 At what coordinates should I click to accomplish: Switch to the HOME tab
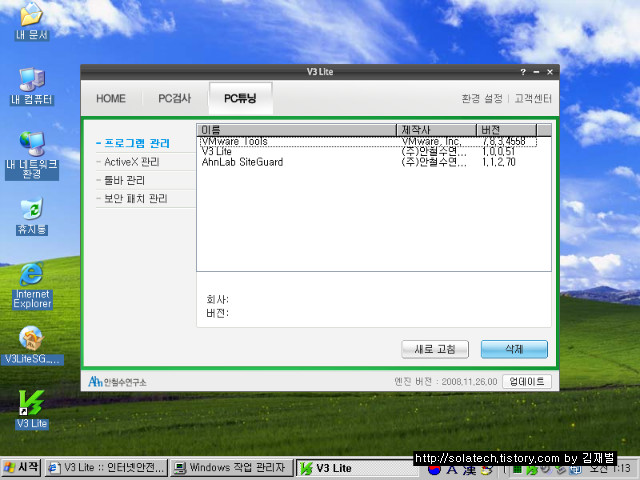(x=111, y=98)
